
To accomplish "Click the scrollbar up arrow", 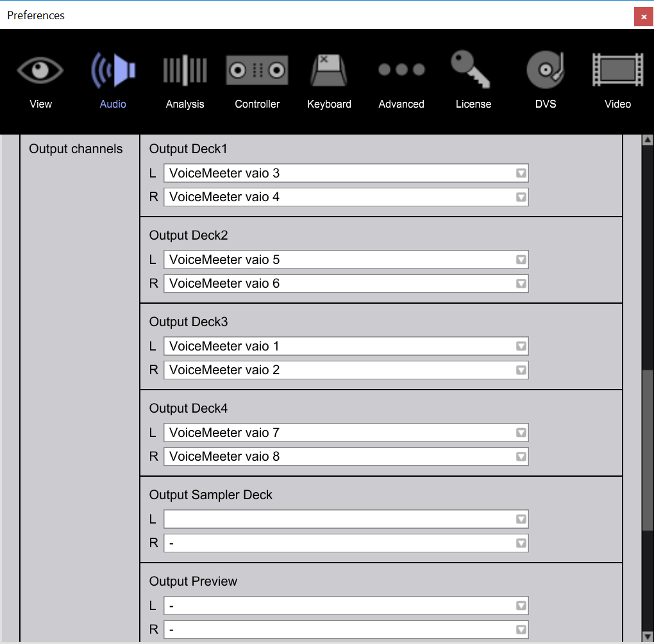I will [648, 140].
